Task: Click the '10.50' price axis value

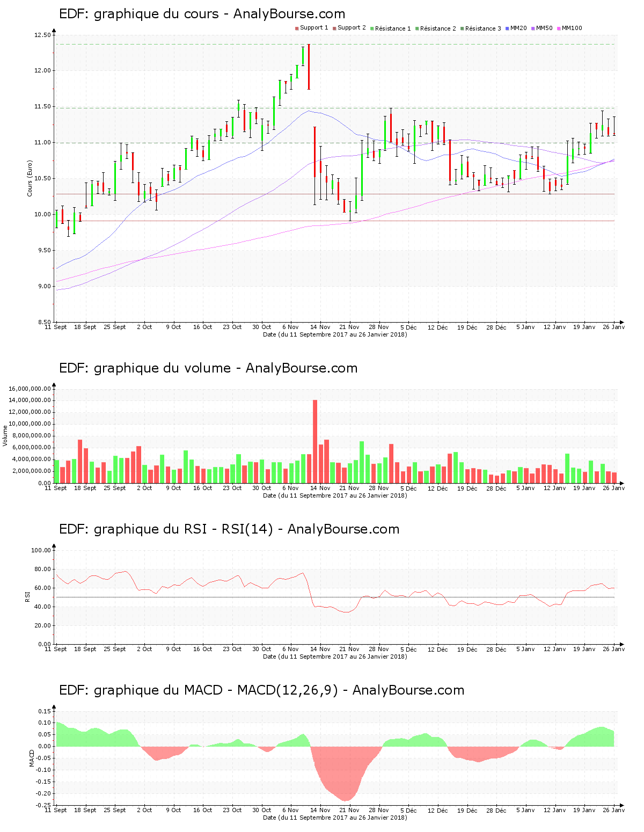Action: click(x=42, y=179)
